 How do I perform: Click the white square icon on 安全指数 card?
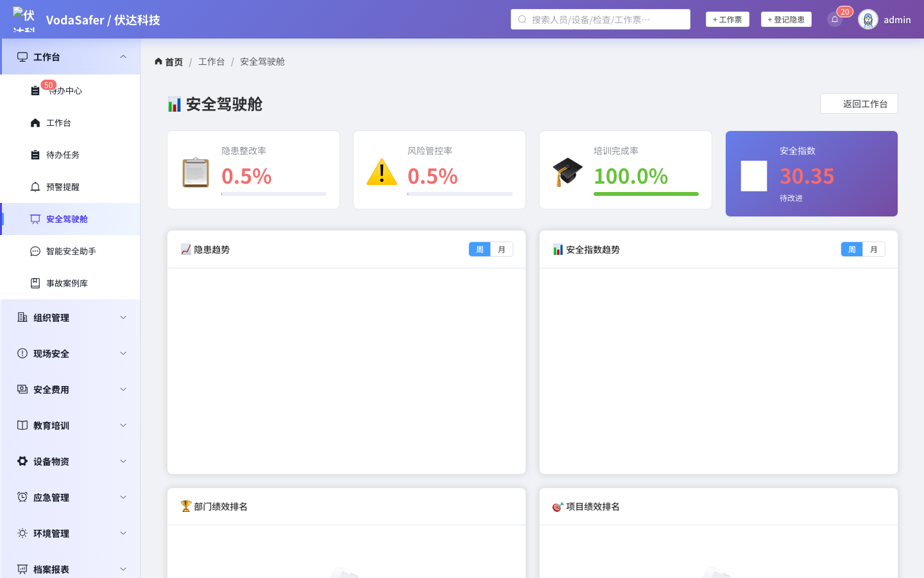click(x=754, y=176)
